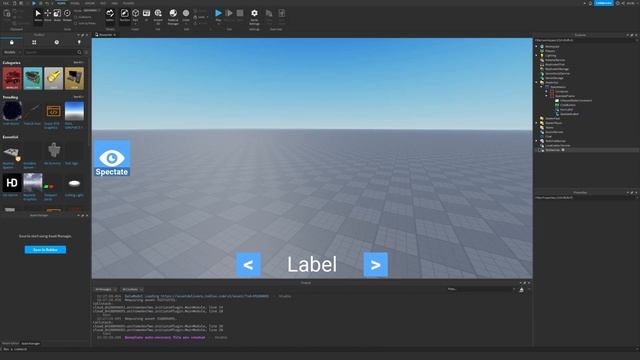Screen dimensions: 640x360
Task: Open the UI builder icon
Action: tap(147, 15)
